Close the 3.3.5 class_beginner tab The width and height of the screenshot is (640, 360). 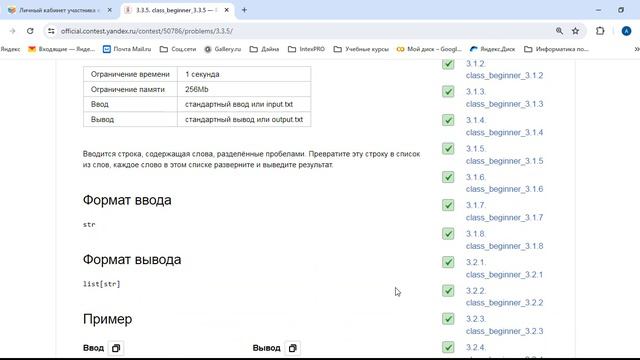point(227,10)
